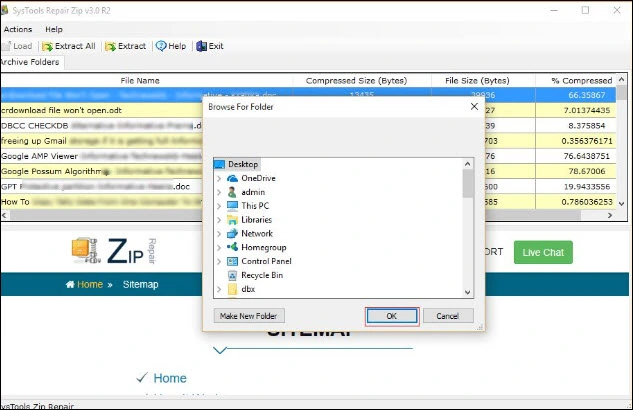This screenshot has width=633, height=410.
Task: Select the freeing up Gmail file row
Action: 101,141
